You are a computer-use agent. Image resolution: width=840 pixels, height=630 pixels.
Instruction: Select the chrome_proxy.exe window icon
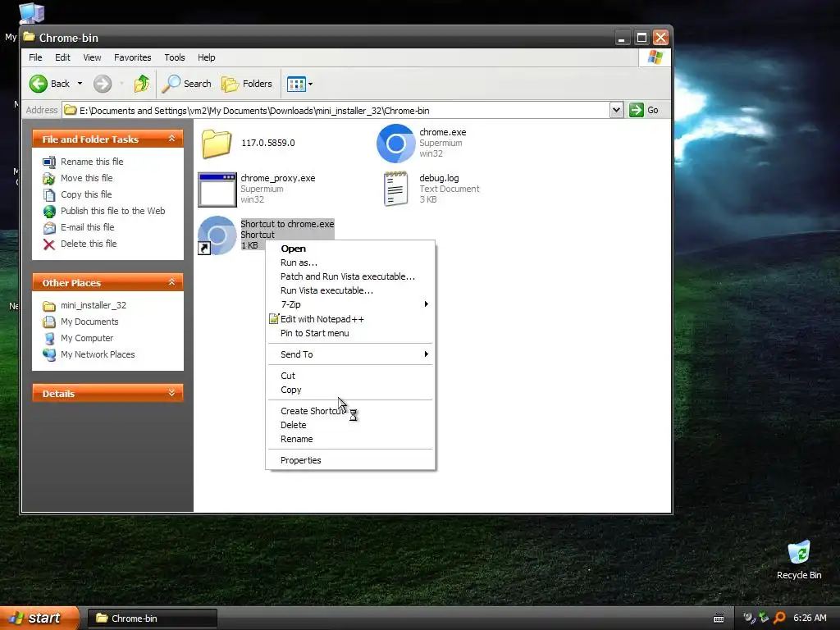[x=217, y=189]
